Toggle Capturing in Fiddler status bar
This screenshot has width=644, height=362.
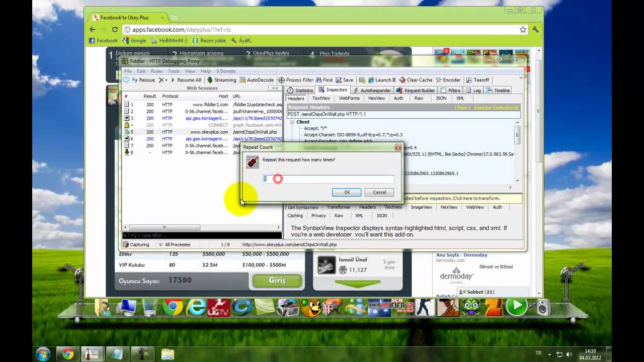coord(136,245)
